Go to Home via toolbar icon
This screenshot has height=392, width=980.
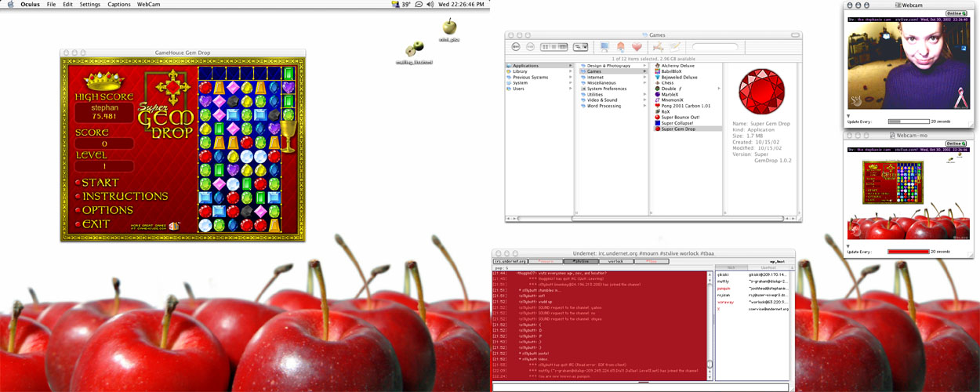(x=621, y=47)
